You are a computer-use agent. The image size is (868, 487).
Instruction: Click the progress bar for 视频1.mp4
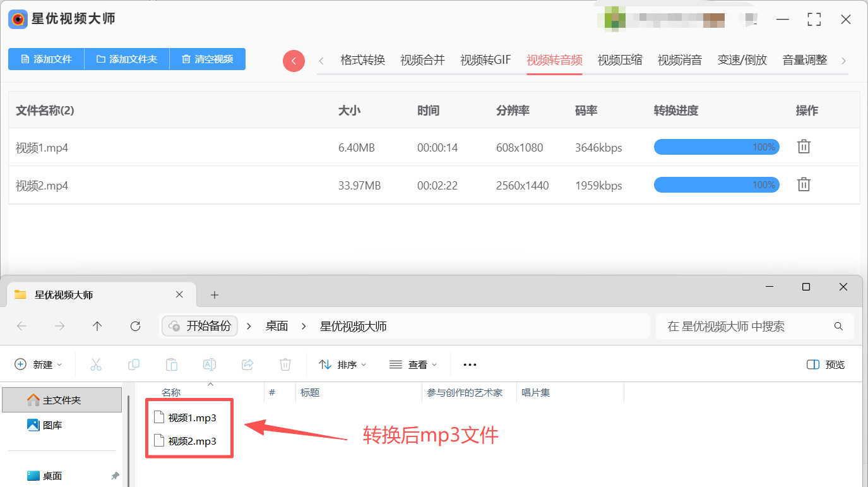pos(716,147)
